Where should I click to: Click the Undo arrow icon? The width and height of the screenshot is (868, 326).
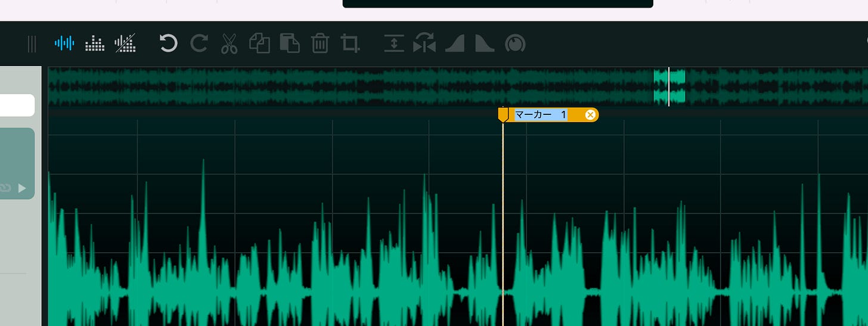(x=169, y=43)
